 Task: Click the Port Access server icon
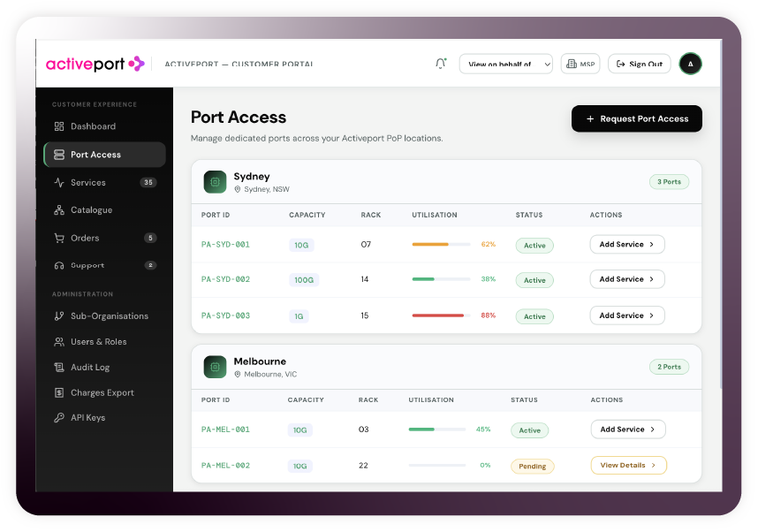pyautogui.click(x=59, y=155)
